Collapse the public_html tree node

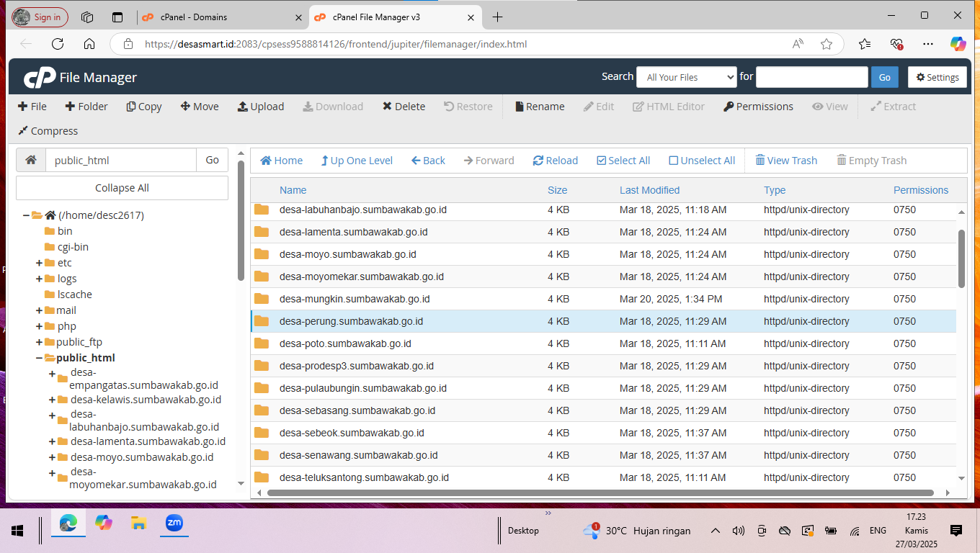[39, 358]
